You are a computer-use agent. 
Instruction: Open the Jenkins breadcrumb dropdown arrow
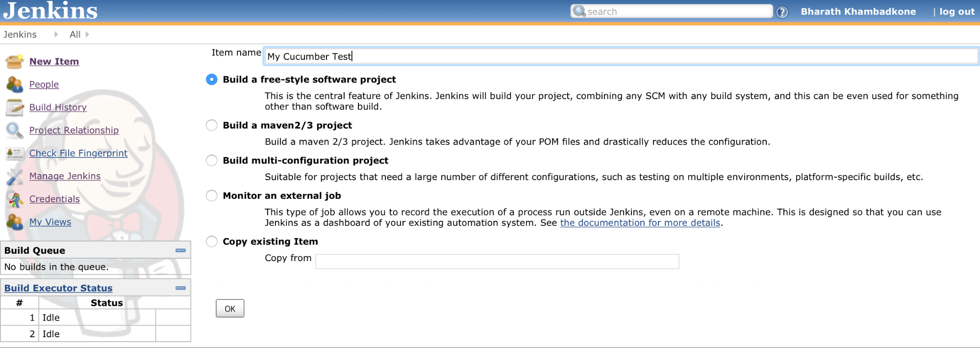56,34
